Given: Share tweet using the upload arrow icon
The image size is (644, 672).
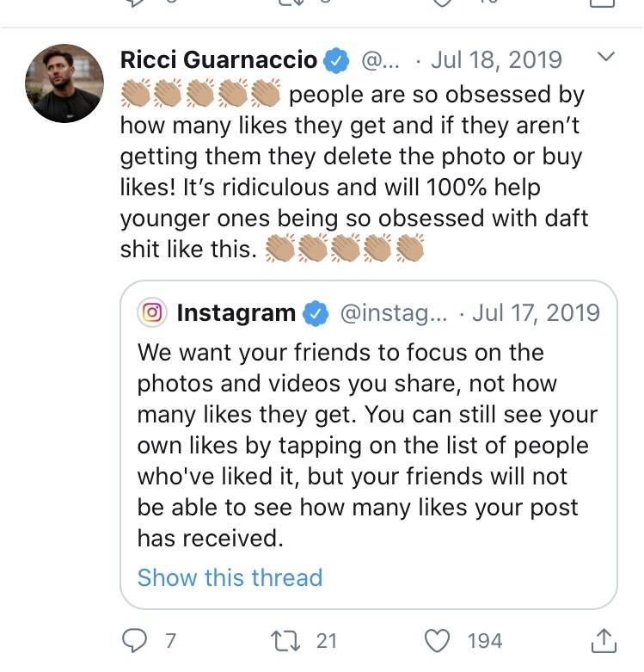Looking at the screenshot, I should [604, 641].
